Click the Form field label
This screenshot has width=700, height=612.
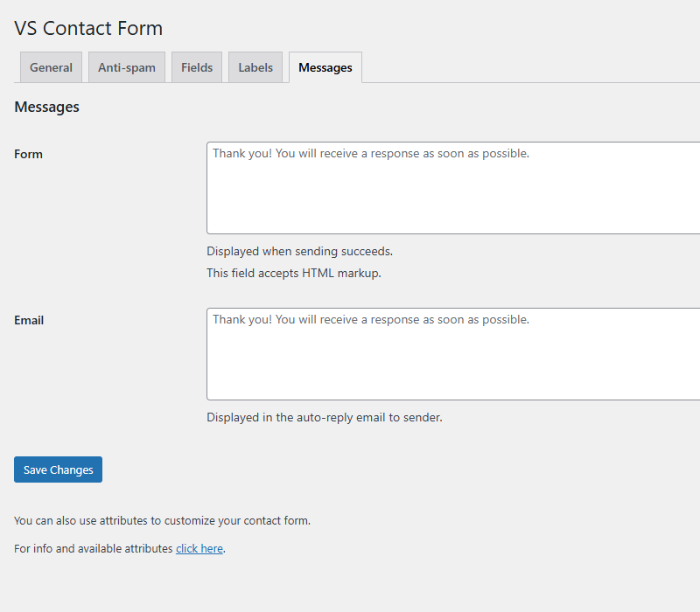click(x=28, y=154)
